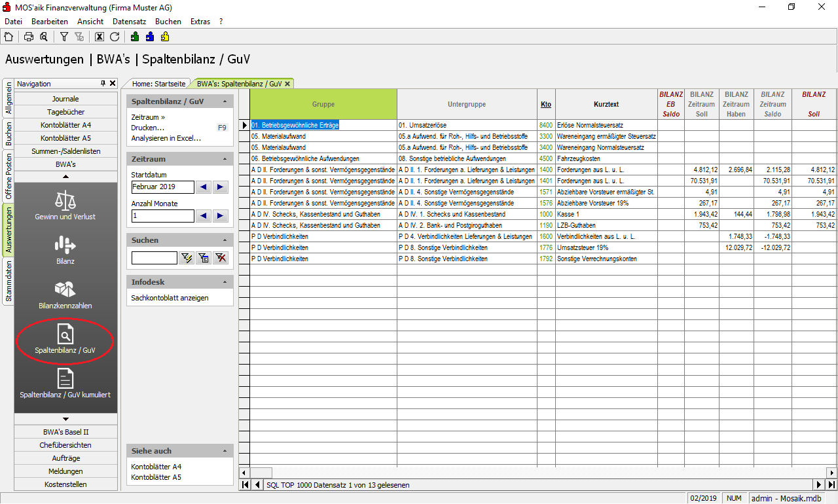Click the Suchen text input field
The height and width of the screenshot is (504, 838).
[x=154, y=258]
